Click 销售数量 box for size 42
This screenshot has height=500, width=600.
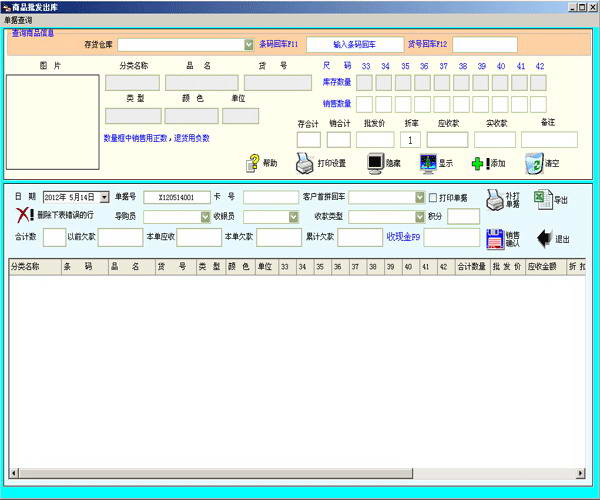538,104
